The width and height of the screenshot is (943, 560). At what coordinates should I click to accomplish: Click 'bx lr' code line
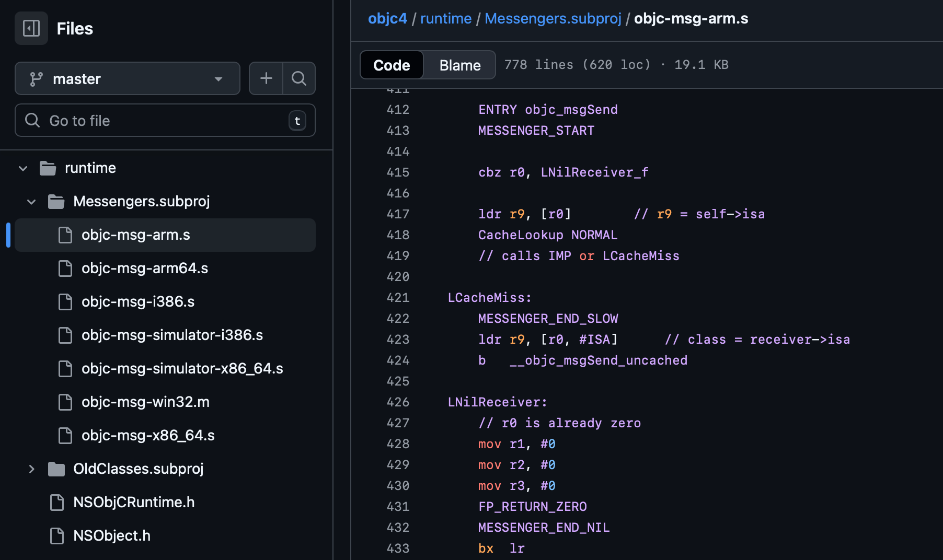[x=501, y=549]
